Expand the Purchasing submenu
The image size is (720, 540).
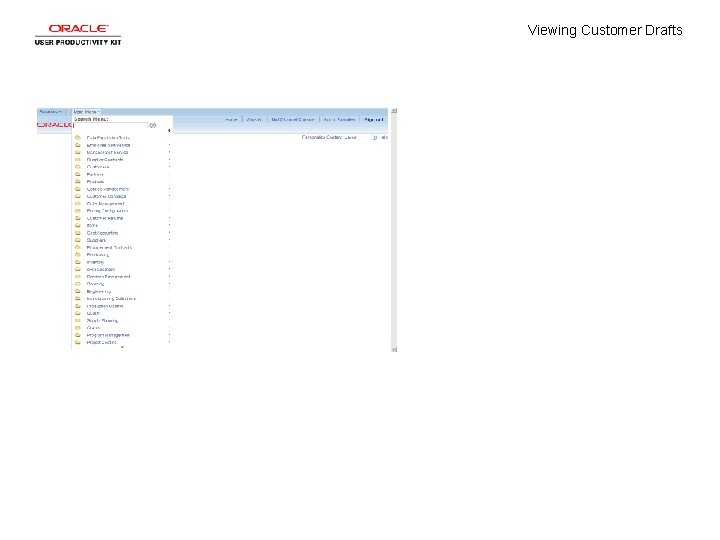tap(98, 255)
